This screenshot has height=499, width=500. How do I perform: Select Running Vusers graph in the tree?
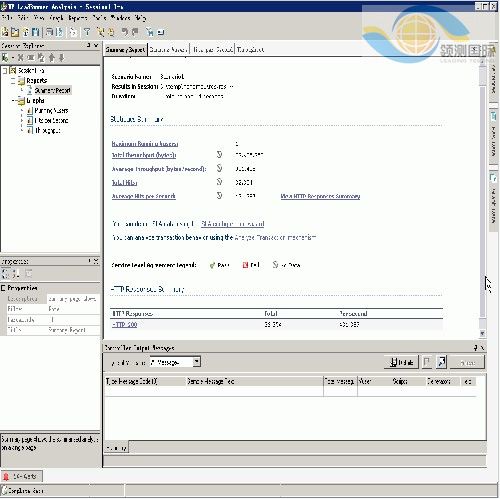pyautogui.click(x=51, y=110)
